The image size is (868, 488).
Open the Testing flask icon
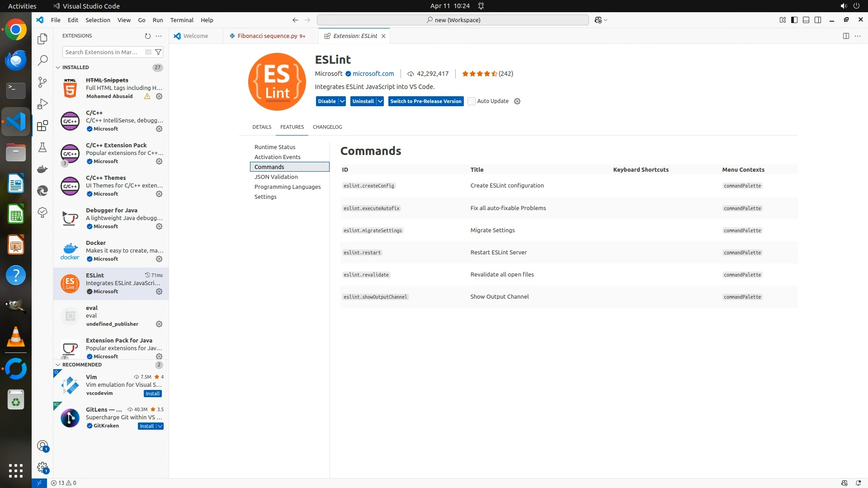click(x=42, y=147)
